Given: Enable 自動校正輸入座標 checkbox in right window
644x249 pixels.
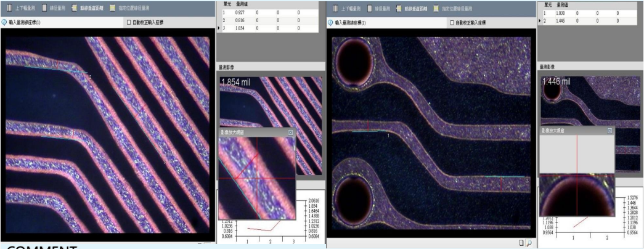Looking at the screenshot, I should point(452,23).
